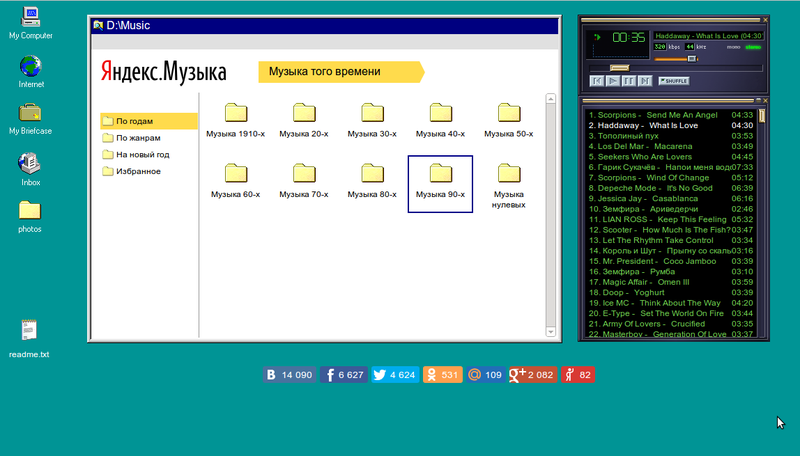Click the playlist scrollbar thumb
The width and height of the screenshot is (800, 456).
[762, 116]
